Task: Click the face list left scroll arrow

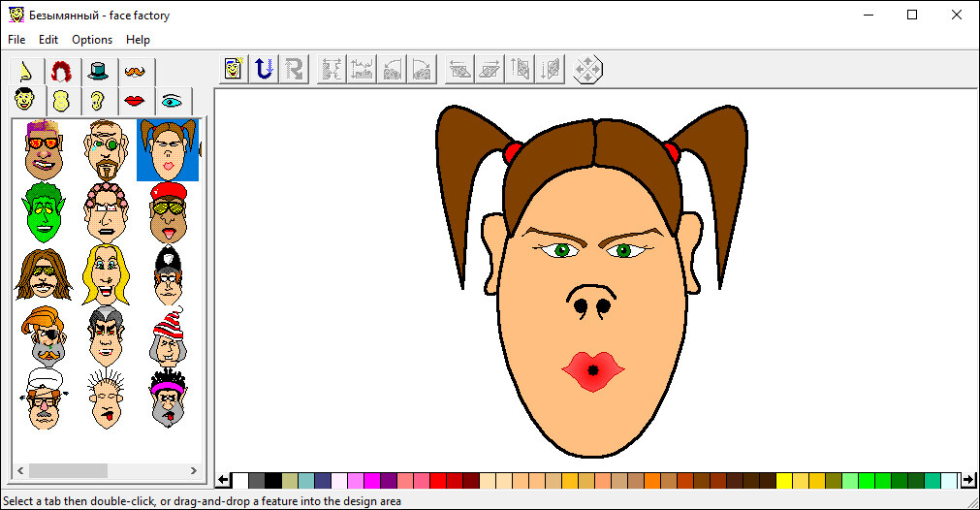Action: (x=20, y=470)
